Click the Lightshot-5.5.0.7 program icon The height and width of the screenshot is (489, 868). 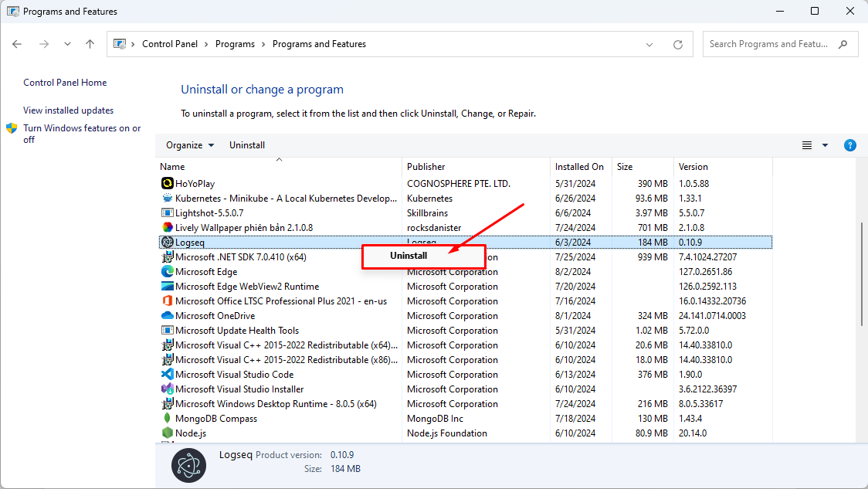(167, 212)
